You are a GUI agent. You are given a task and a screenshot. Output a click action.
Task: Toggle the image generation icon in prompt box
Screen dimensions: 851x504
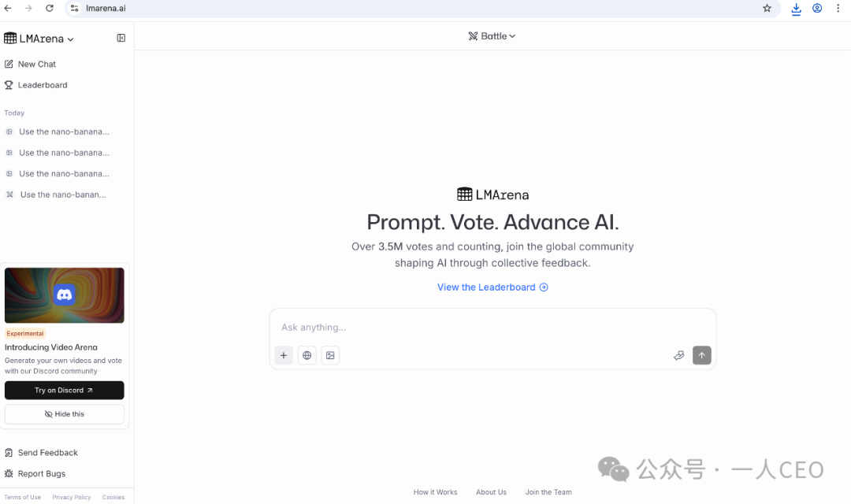tap(330, 355)
